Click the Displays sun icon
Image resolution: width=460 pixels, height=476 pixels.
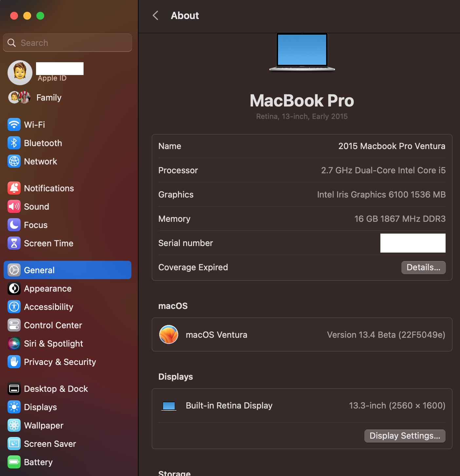coord(14,407)
